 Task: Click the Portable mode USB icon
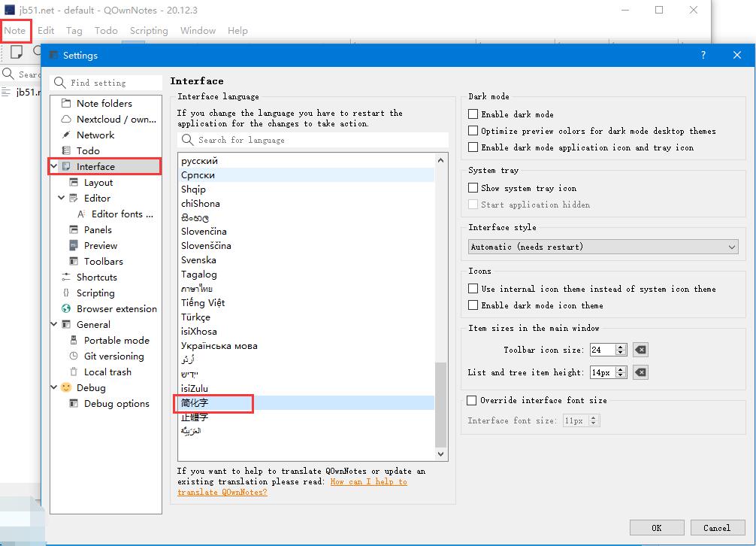(x=74, y=340)
